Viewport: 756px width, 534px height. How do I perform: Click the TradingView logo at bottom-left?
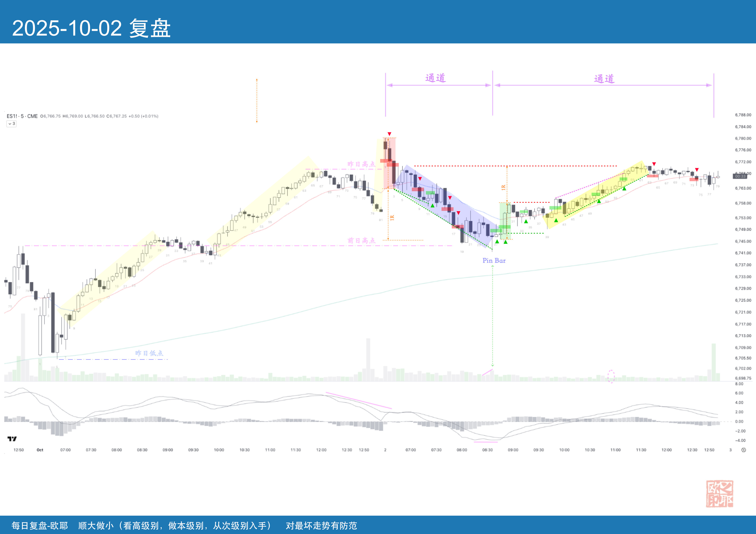coord(12,439)
